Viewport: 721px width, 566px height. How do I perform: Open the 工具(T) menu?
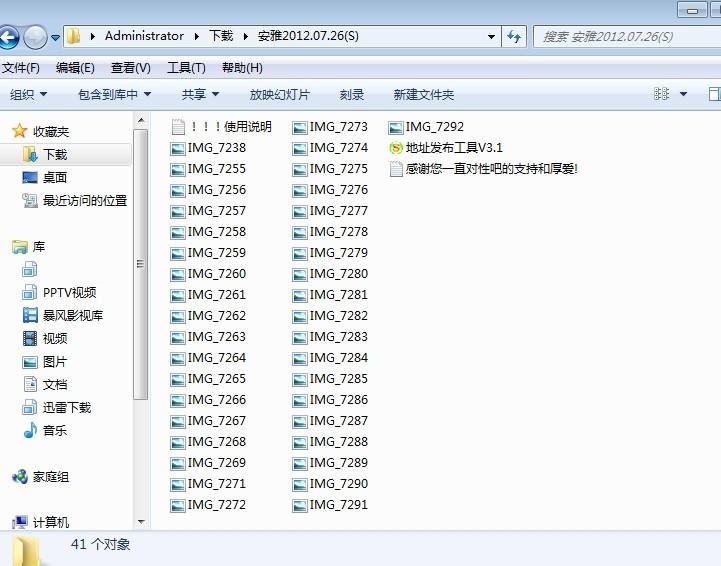(186, 68)
